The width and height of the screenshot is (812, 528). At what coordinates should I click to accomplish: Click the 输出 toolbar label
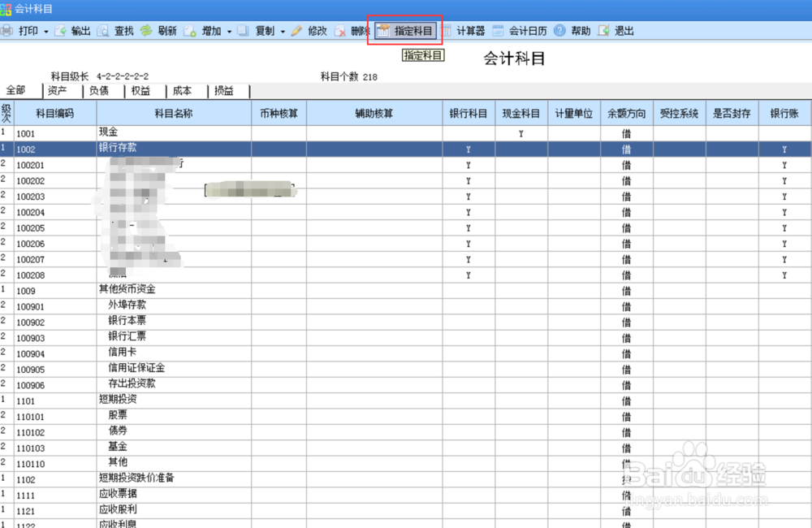click(x=80, y=31)
